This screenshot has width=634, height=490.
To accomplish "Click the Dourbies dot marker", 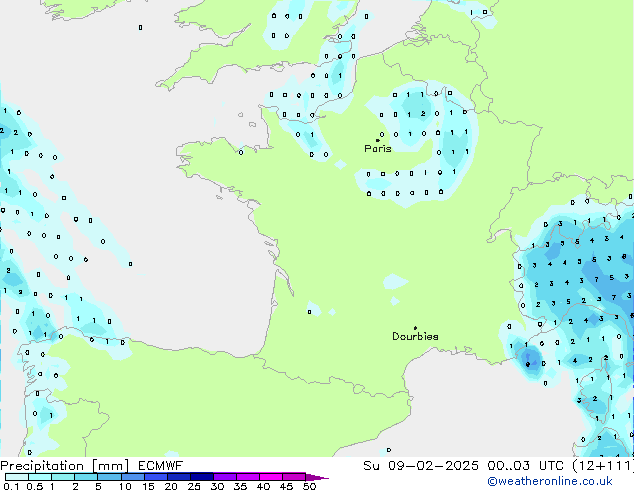I will point(415,328).
